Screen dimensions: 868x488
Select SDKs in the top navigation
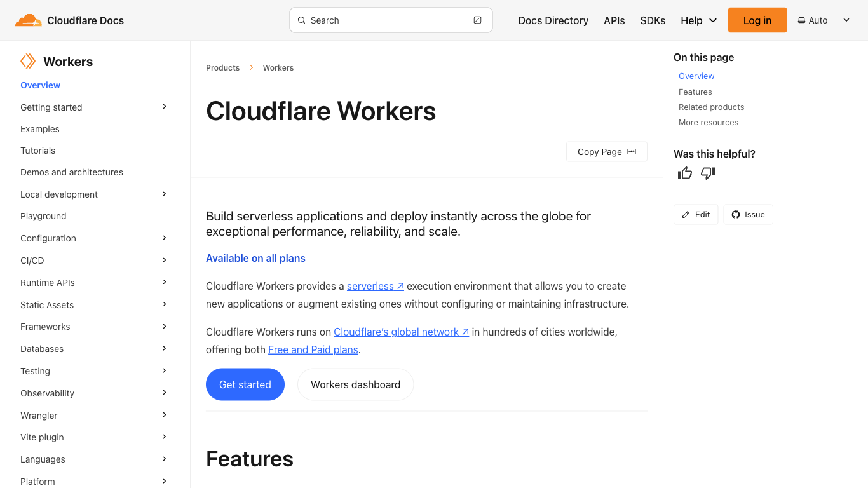click(653, 20)
